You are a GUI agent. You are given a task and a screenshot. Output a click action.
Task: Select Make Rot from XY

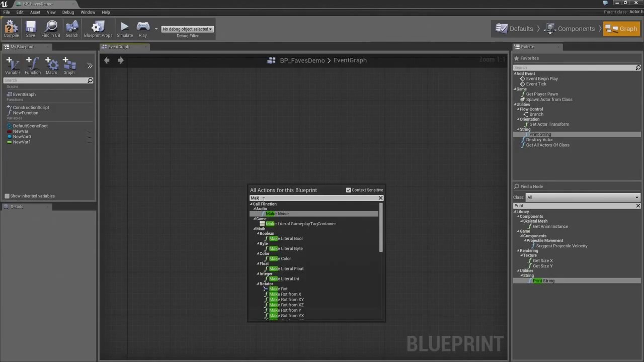click(286, 300)
